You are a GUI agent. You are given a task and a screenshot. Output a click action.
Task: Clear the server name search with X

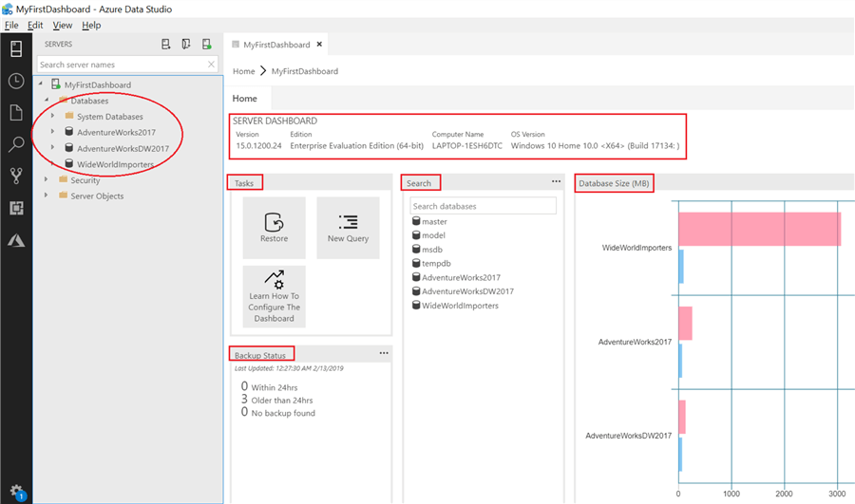point(211,65)
